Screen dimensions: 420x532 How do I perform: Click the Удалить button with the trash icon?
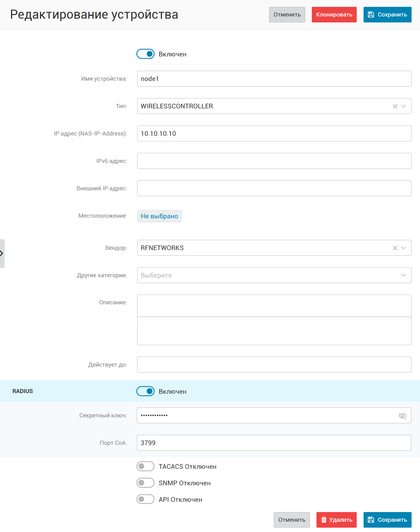coord(336,520)
